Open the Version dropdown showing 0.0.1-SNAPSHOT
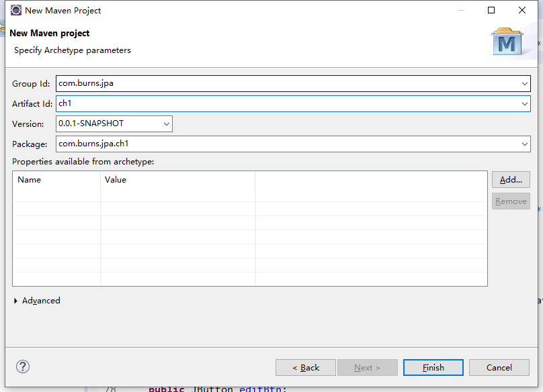The height and width of the screenshot is (392, 543). pos(165,124)
